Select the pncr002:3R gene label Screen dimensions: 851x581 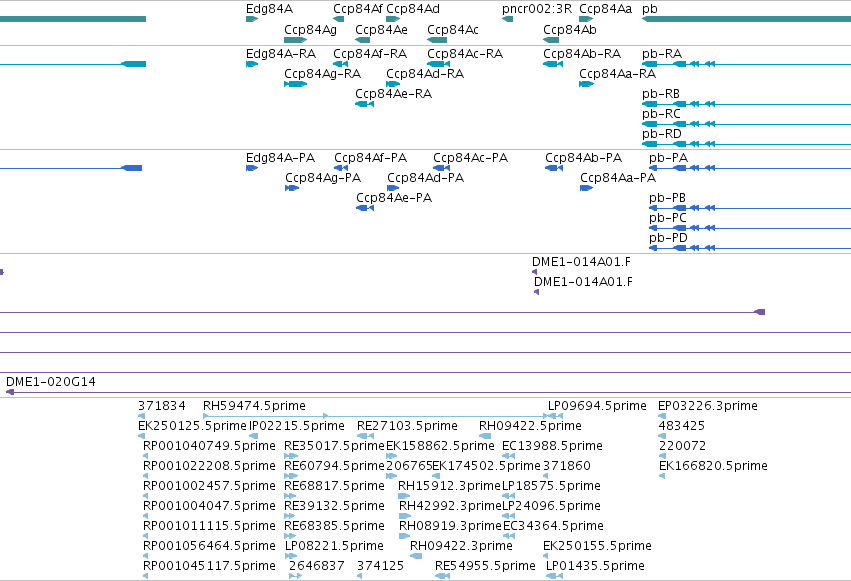click(x=537, y=9)
